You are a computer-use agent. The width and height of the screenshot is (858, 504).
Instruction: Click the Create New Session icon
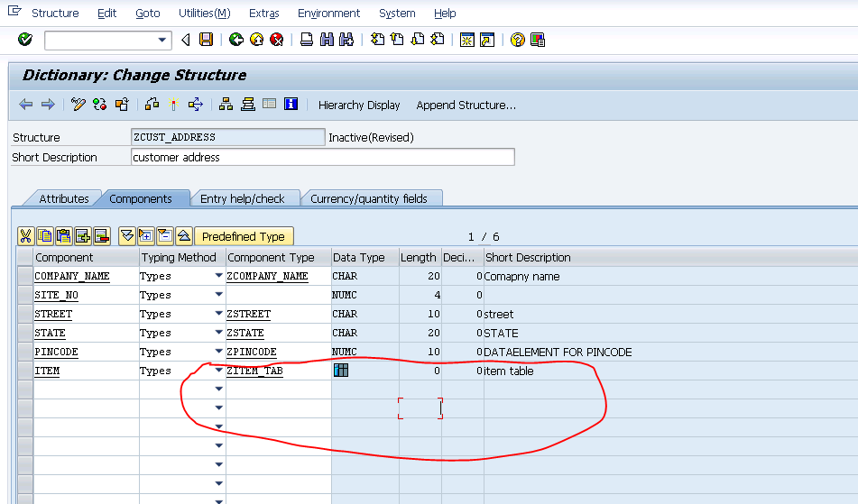click(466, 40)
